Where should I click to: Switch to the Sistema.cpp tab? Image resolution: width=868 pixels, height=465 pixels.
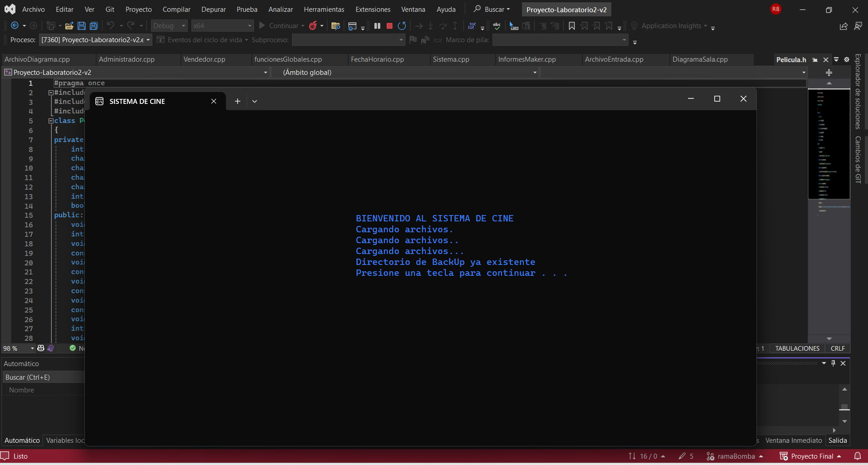tap(451, 59)
